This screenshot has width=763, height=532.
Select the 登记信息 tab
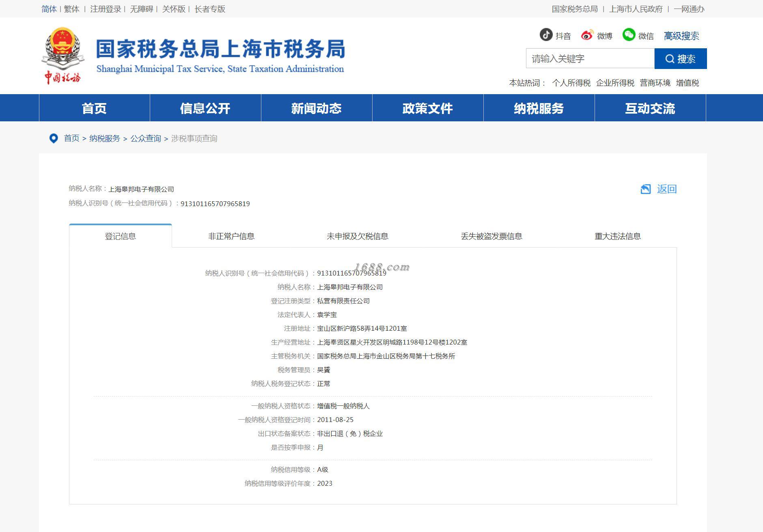121,236
